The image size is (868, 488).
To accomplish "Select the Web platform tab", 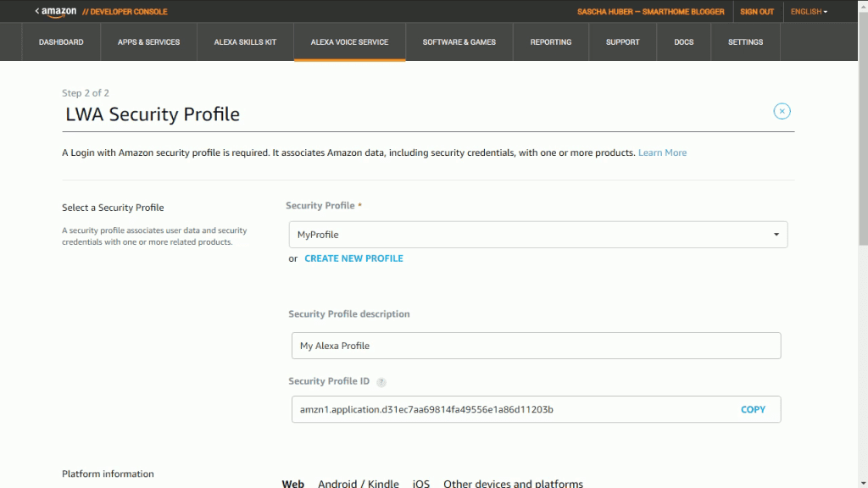I will (292, 484).
